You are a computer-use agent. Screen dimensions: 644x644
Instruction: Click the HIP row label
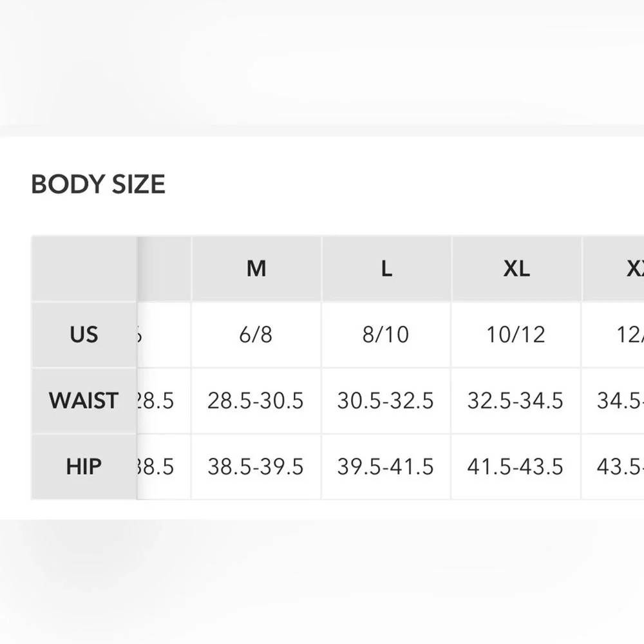[84, 466]
